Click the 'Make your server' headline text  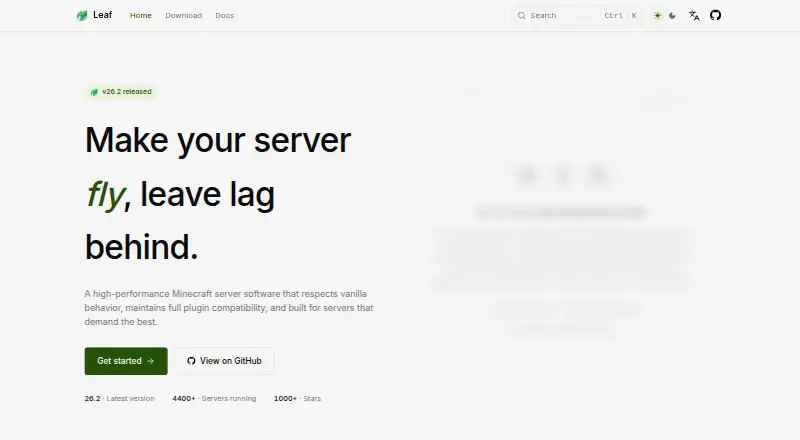tap(218, 140)
